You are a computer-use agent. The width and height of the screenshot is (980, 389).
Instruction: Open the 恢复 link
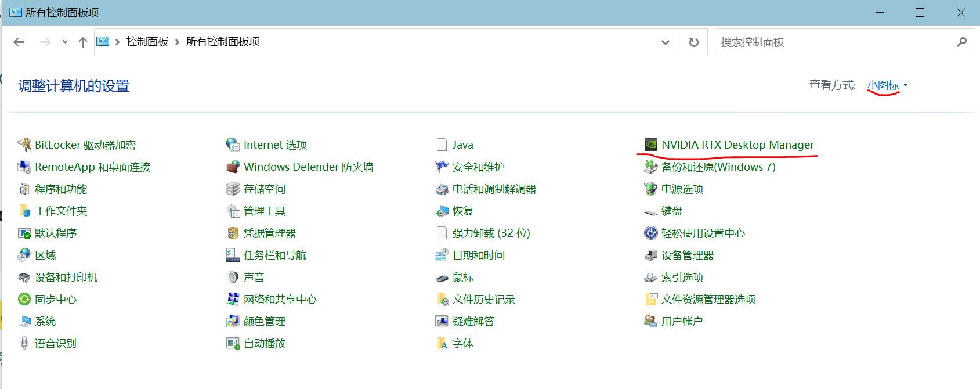(x=463, y=211)
